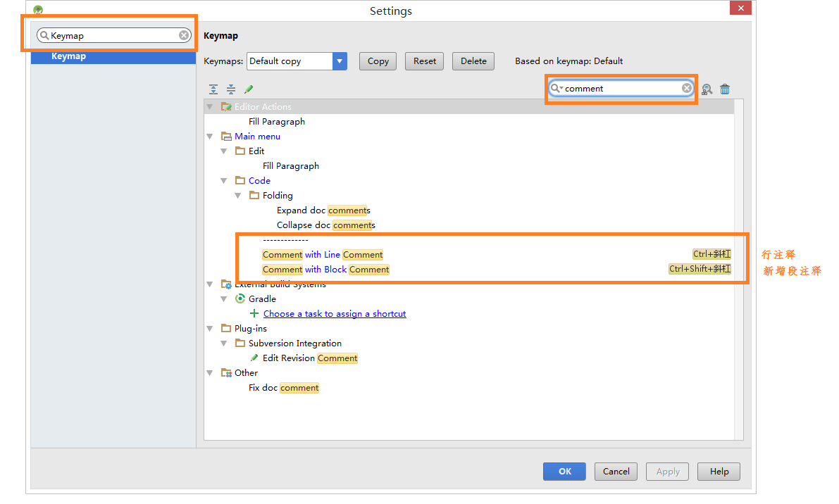Select Comment with Block Comment action
Viewport: 839px width, 504px height.
pyautogui.click(x=325, y=270)
